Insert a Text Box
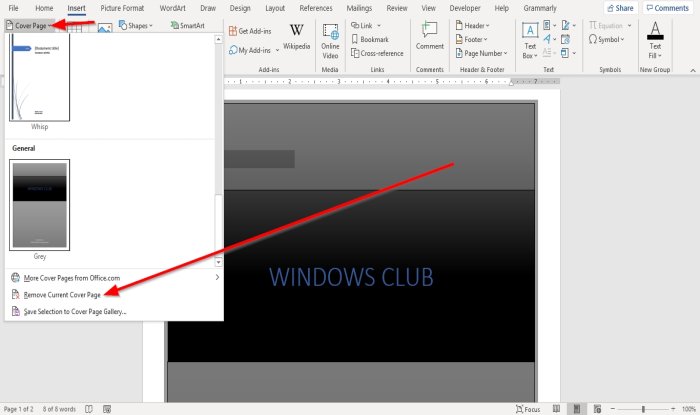Viewport: 700px width, 415px height. coord(530,41)
